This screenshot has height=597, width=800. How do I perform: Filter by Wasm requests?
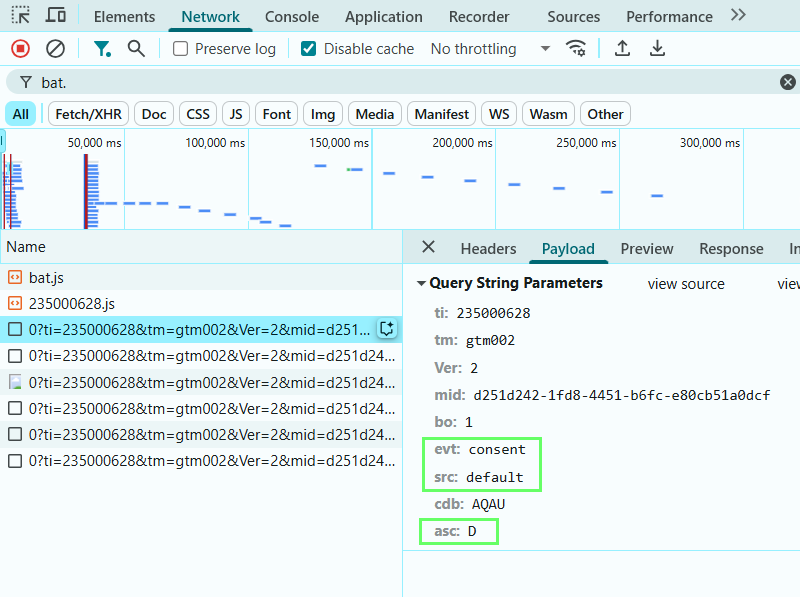548,114
